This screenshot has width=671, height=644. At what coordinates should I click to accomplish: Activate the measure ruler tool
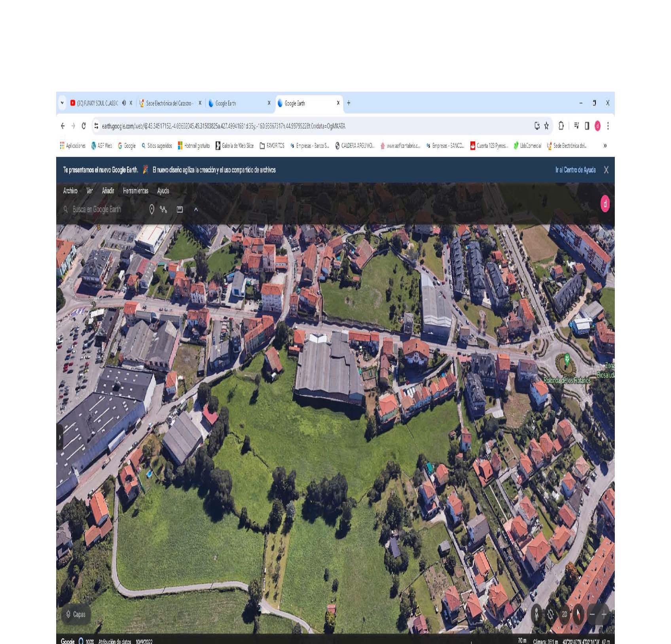coord(180,210)
